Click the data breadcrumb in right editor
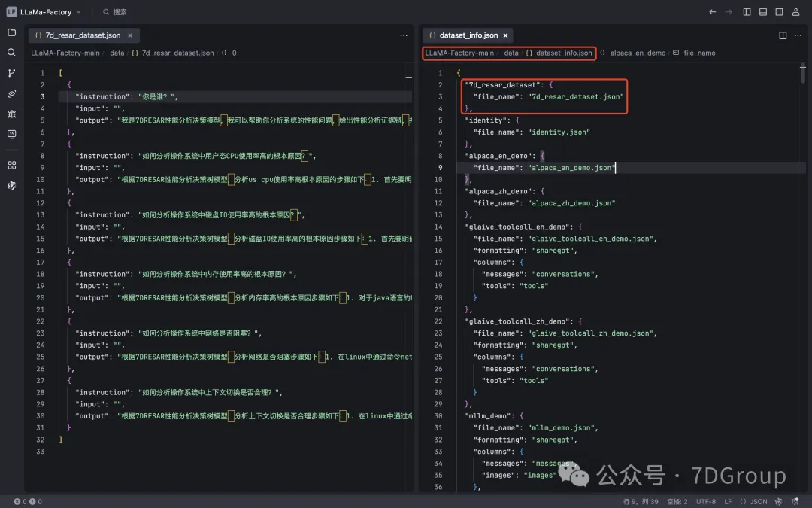Image resolution: width=812 pixels, height=508 pixels. [511, 53]
